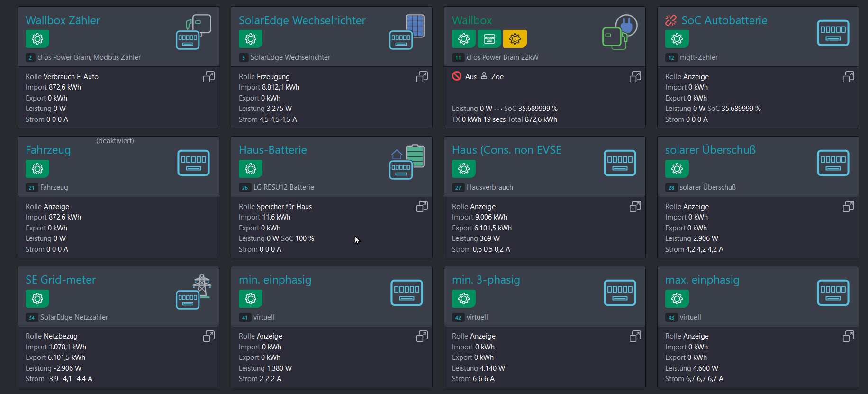The height and width of the screenshot is (394, 868).
Task: Click 'SolarEdge Netzzähler' device label
Action: 74,317
